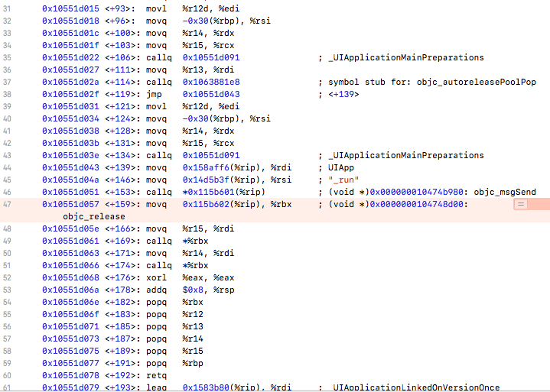Image resolution: width=550 pixels, height=392 pixels.
Task: Click the first callq *%rbx on line 49
Action: [177, 241]
